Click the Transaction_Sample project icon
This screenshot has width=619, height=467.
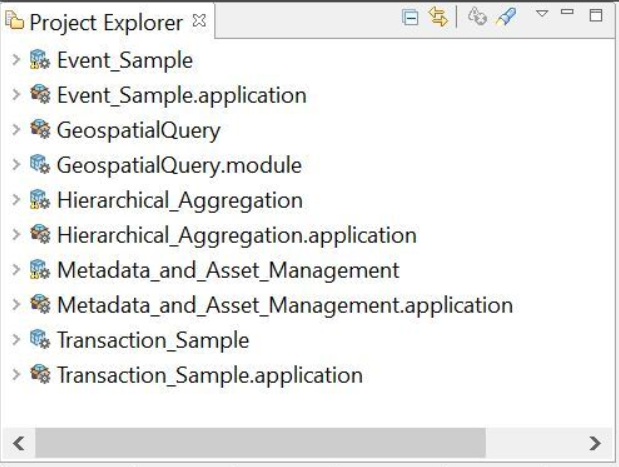40,341
